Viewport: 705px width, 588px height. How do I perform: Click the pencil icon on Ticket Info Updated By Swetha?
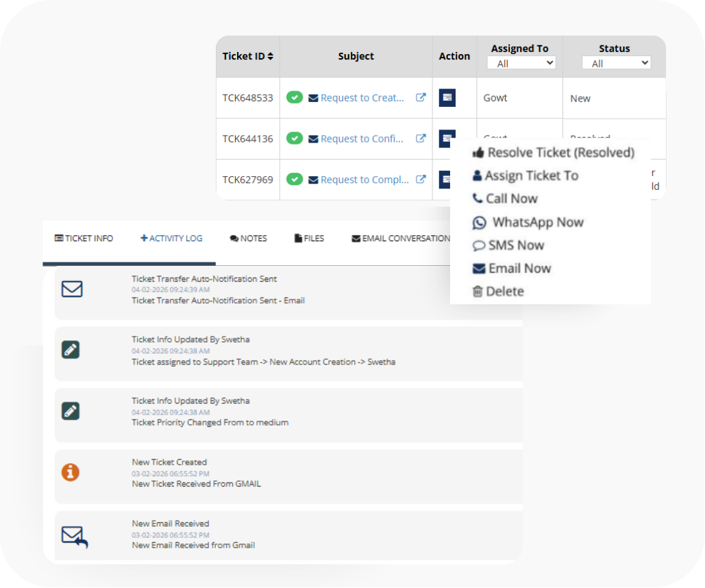point(72,350)
